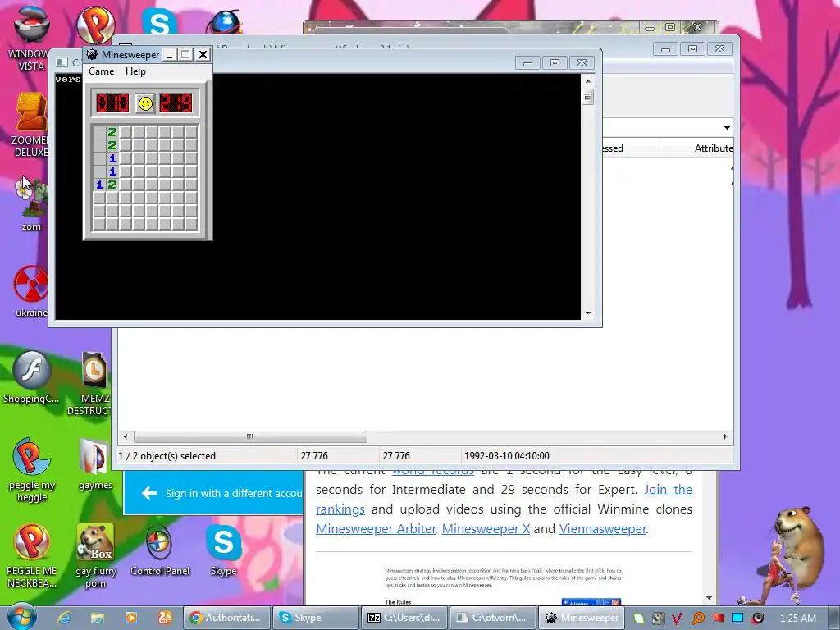
Task: Switch to C:\otvdm\... taskbar button
Action: click(493, 618)
